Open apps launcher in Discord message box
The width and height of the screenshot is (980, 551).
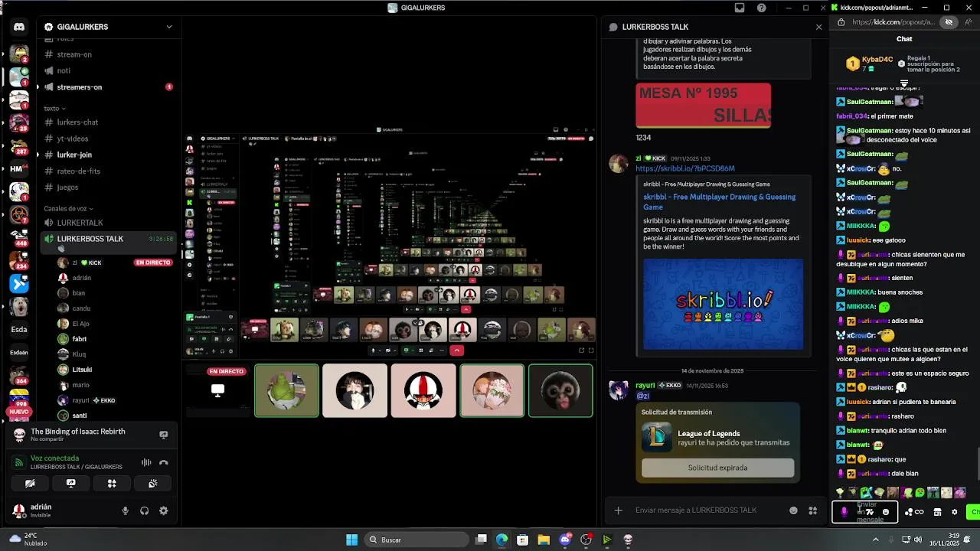812,510
